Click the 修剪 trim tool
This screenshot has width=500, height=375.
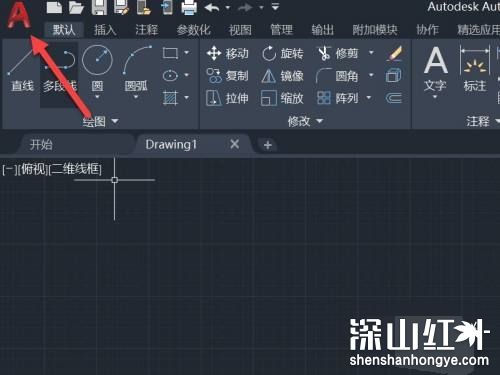[x=337, y=53]
